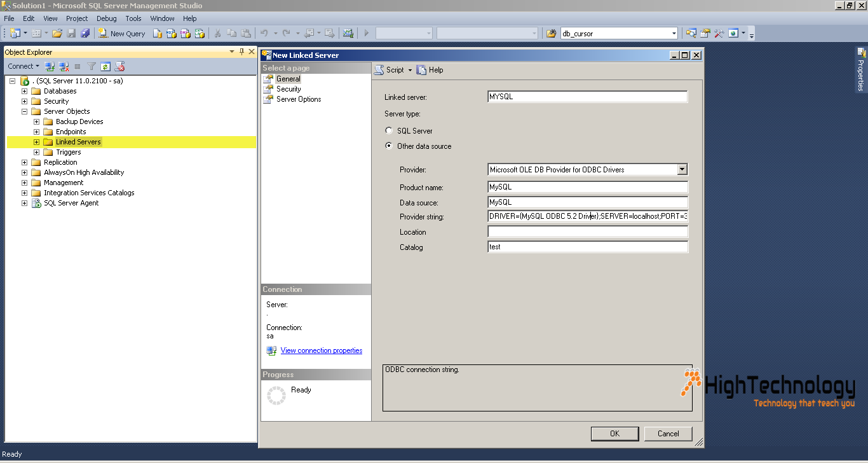Click the Open File folder icon
The width and height of the screenshot is (868, 463).
57,33
